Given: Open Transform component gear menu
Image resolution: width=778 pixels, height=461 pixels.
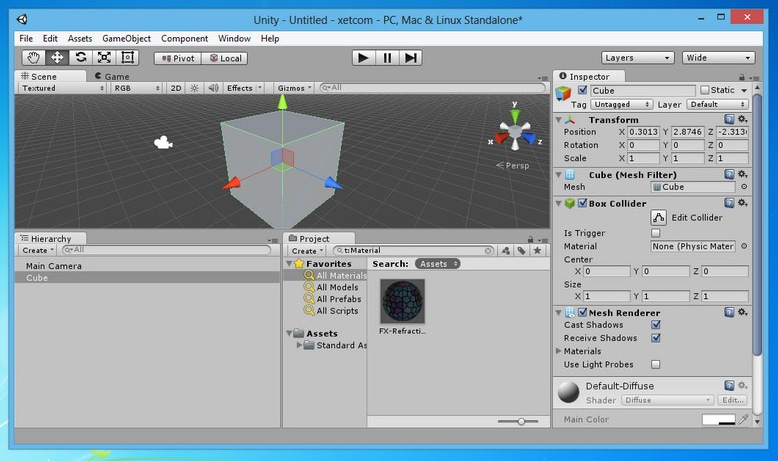Looking at the screenshot, I should point(743,119).
